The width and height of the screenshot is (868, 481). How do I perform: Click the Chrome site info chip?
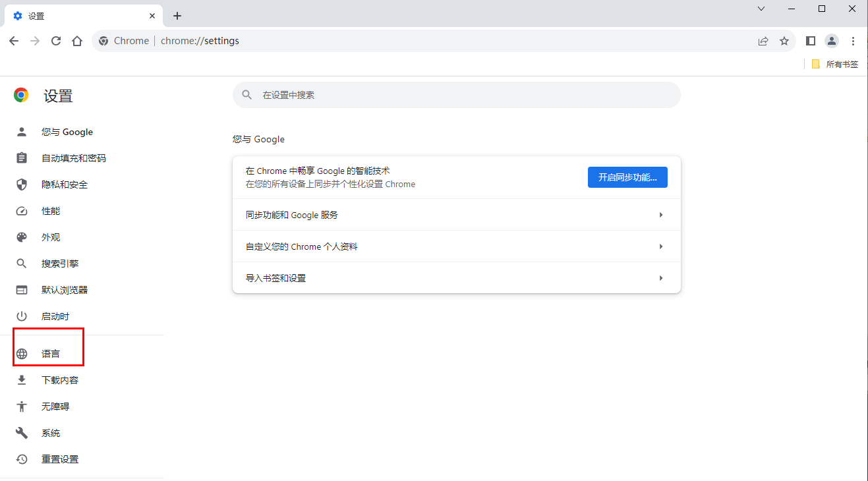(124, 41)
